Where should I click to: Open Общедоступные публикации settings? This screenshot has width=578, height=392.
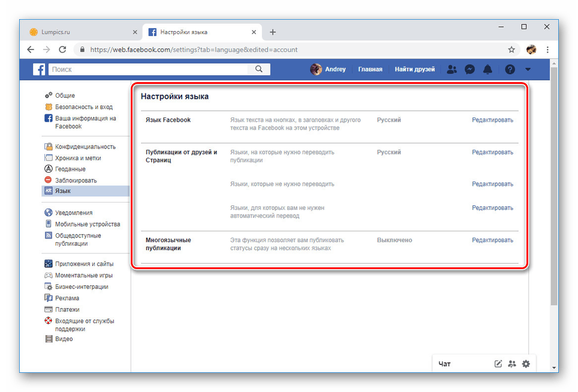point(78,240)
